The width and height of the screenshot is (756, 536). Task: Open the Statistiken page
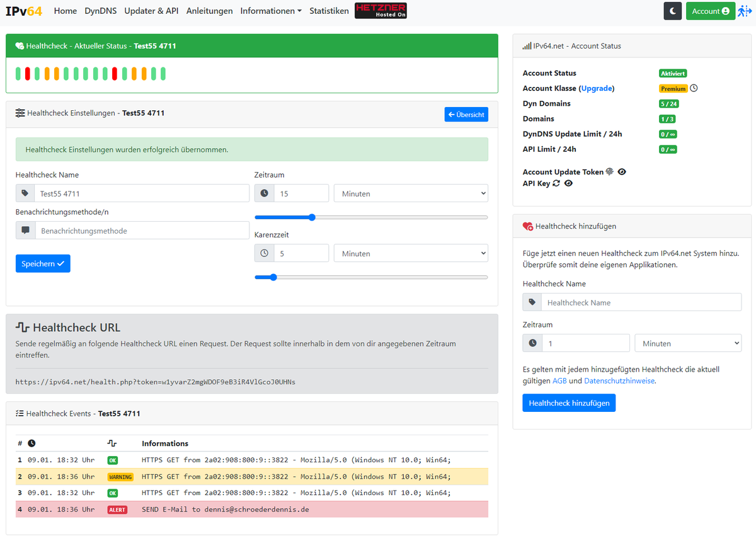click(x=329, y=11)
